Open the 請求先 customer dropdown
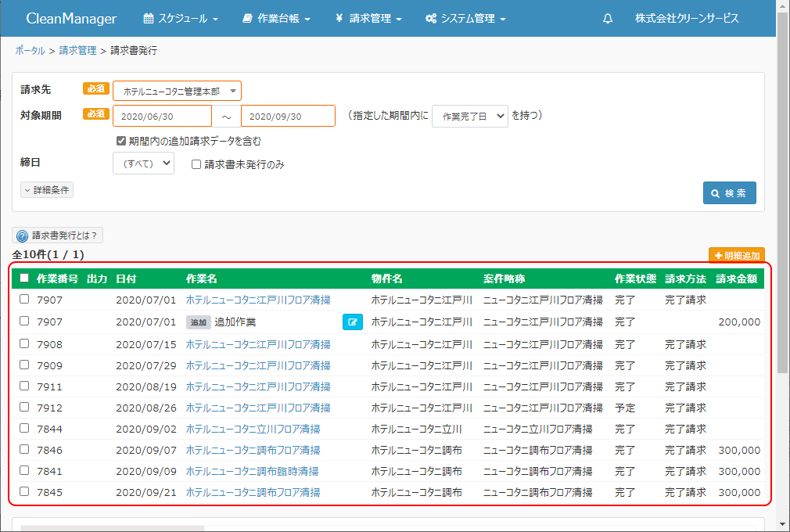 point(177,91)
